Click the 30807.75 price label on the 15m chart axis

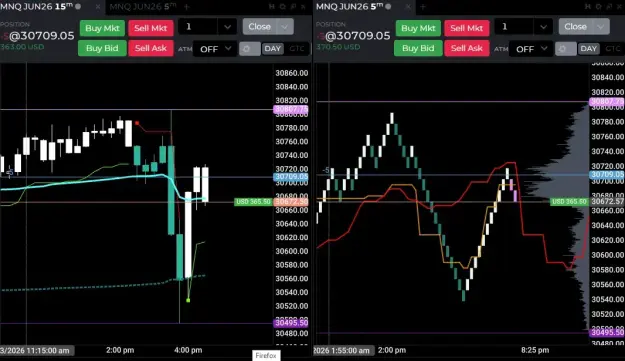pyautogui.click(x=291, y=109)
